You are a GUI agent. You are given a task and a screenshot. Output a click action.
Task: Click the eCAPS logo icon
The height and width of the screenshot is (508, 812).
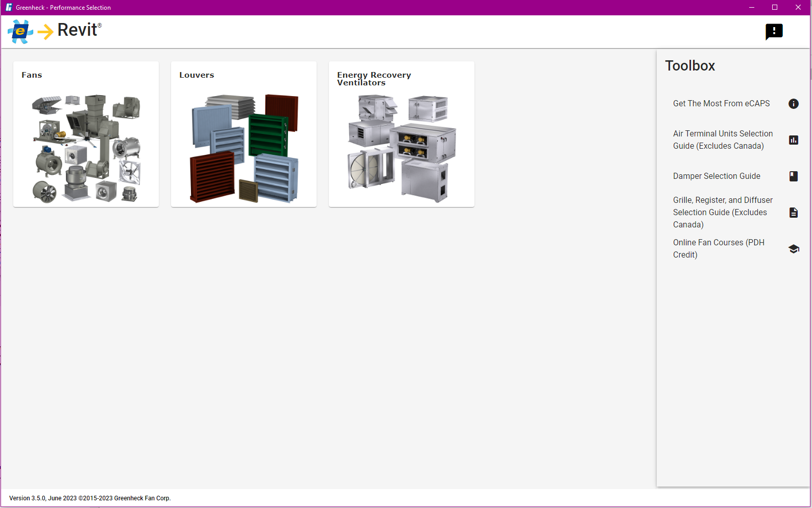tap(20, 32)
